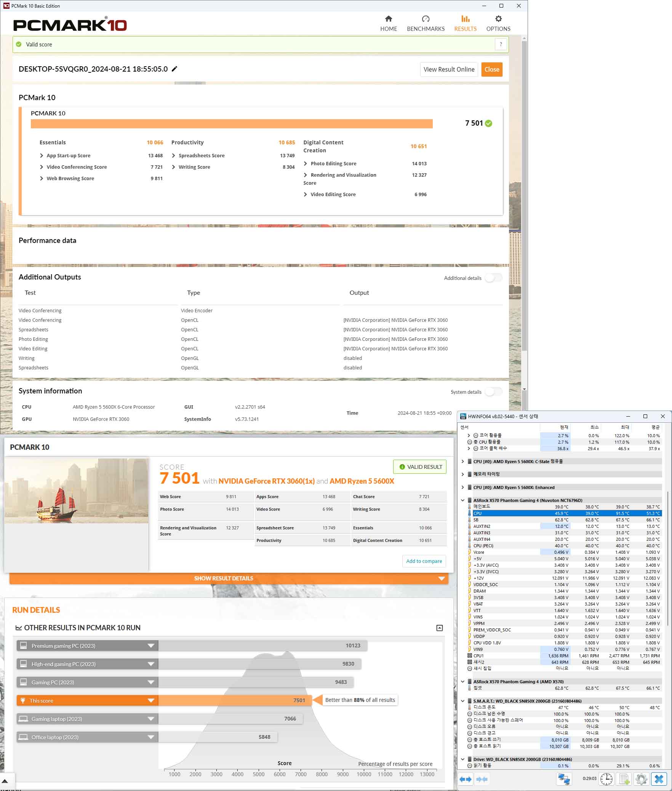This screenshot has width=672, height=791.
Task: Click the CPU1 fan RPM row
Action: point(565,656)
